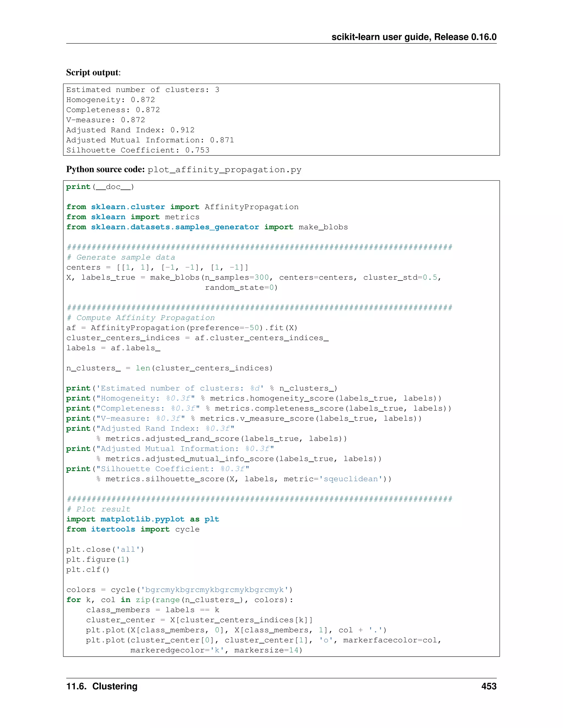Click the 'cluster_centers_indices = af...' line
The width and height of the screenshot is (563, 728).
[x=197, y=338]
